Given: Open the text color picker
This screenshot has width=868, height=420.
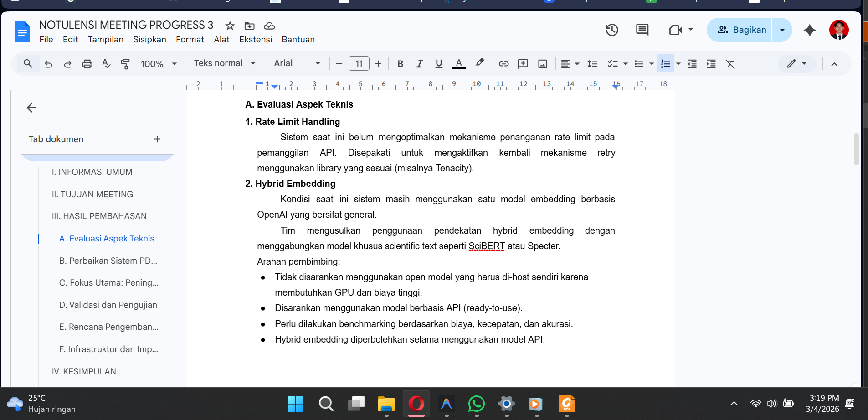Looking at the screenshot, I should [x=459, y=64].
